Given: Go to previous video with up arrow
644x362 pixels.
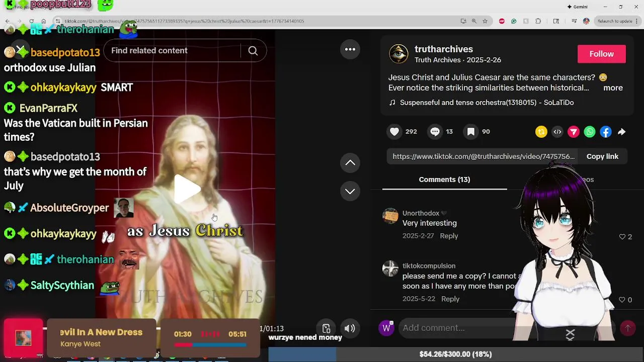Looking at the screenshot, I should (350, 163).
